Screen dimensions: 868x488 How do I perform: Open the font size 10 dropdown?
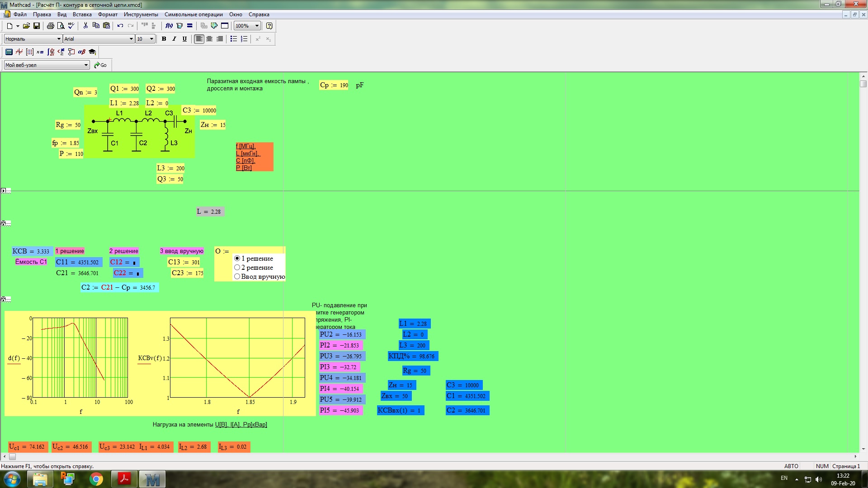(151, 39)
